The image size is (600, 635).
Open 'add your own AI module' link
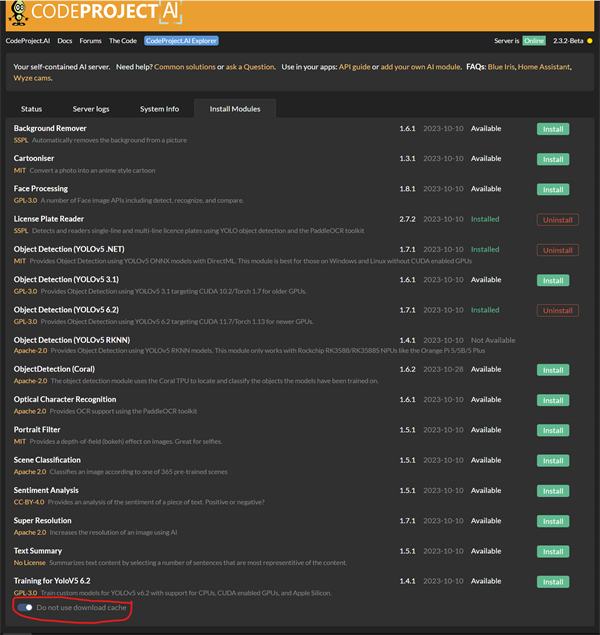pyautogui.click(x=420, y=67)
